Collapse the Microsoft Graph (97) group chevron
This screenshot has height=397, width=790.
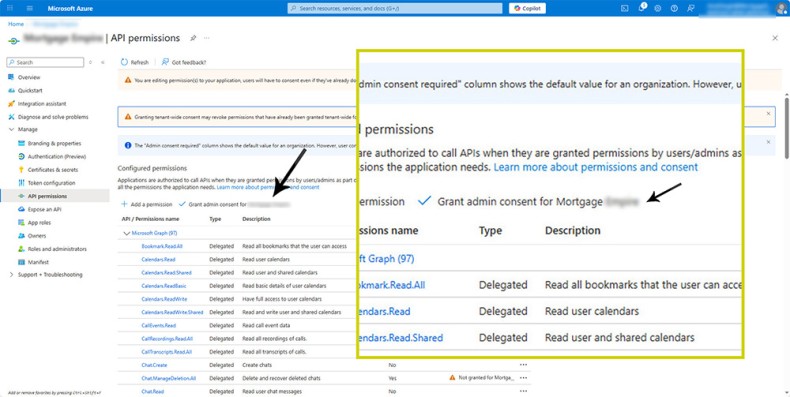[x=126, y=233]
